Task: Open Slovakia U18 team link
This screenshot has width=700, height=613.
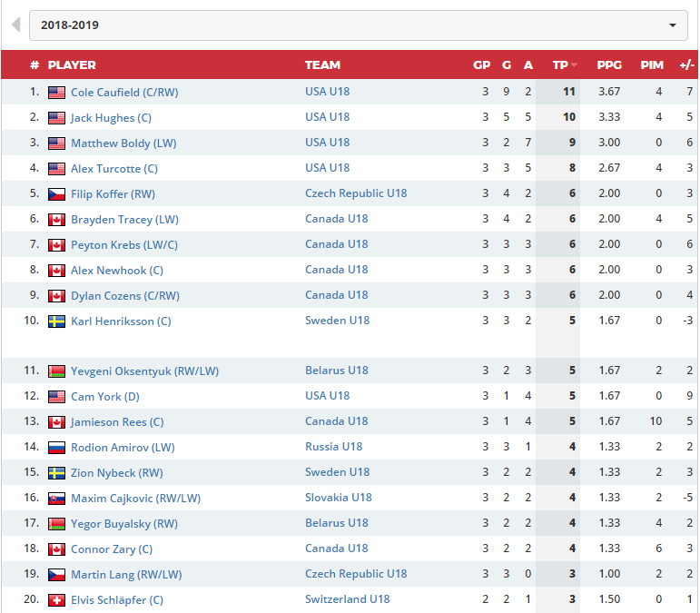Action: click(x=339, y=498)
